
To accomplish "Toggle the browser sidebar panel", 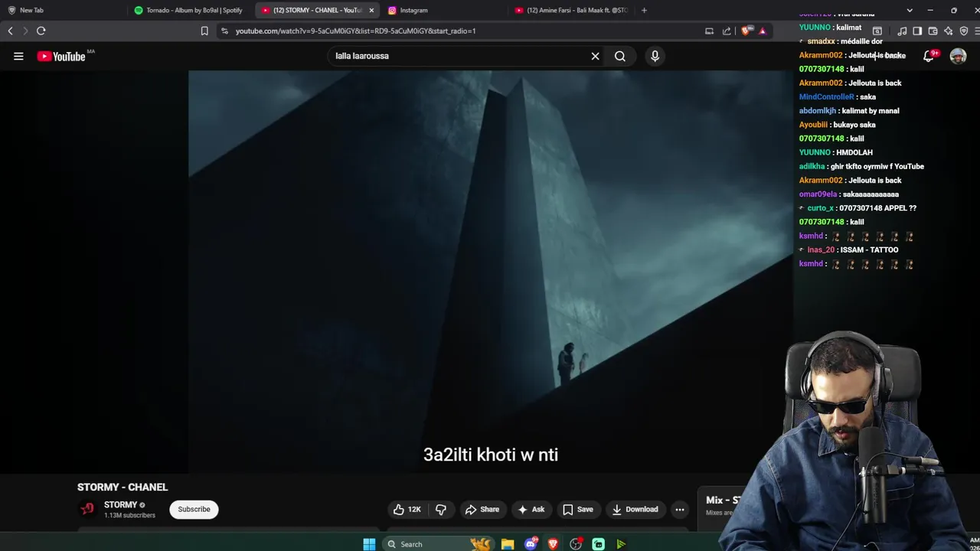I will (917, 31).
